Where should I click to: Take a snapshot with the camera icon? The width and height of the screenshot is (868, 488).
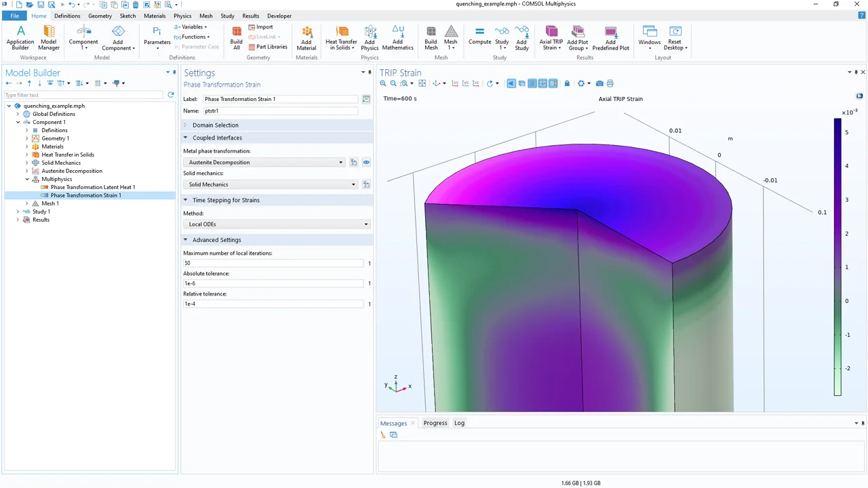[599, 83]
